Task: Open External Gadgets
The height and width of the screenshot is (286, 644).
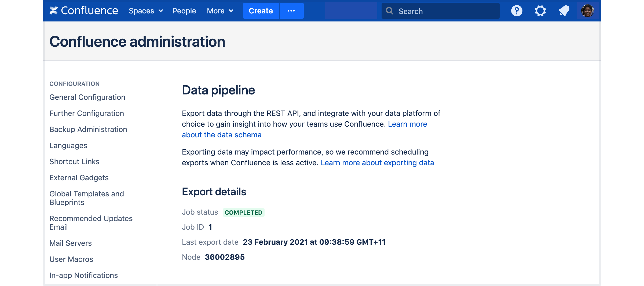Action: (x=79, y=178)
